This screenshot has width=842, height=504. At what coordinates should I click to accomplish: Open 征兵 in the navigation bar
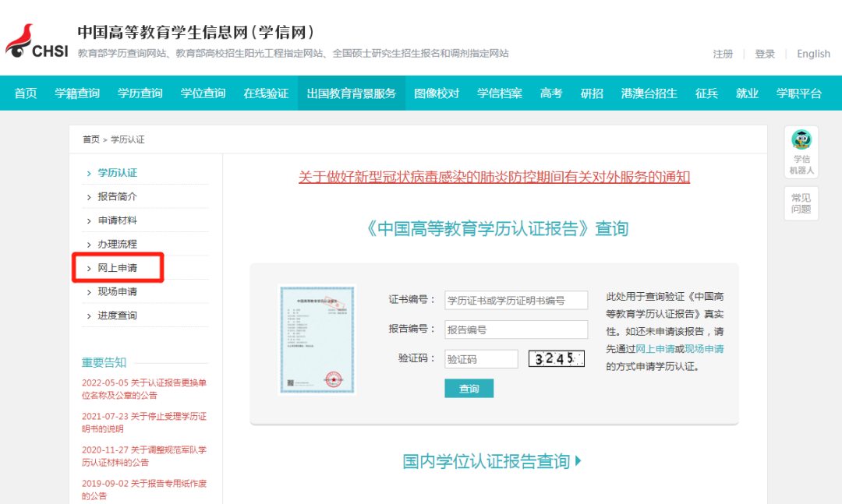(706, 93)
